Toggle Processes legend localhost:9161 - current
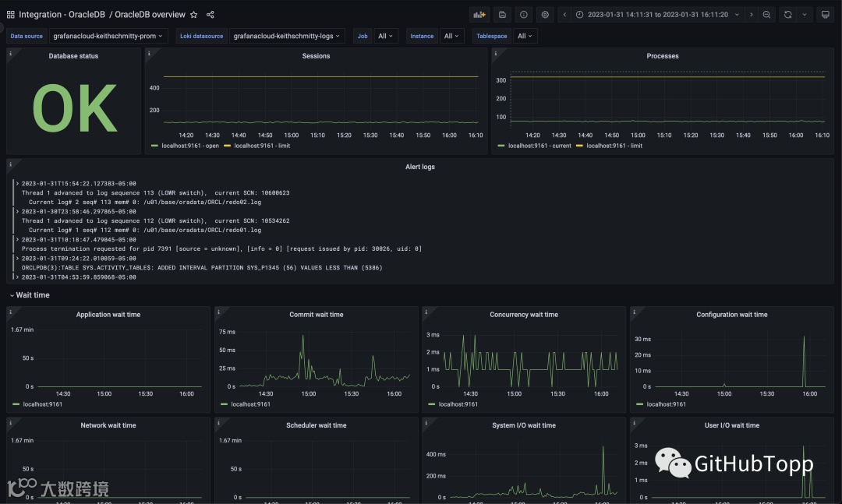This screenshot has height=504, width=842. 540,146
